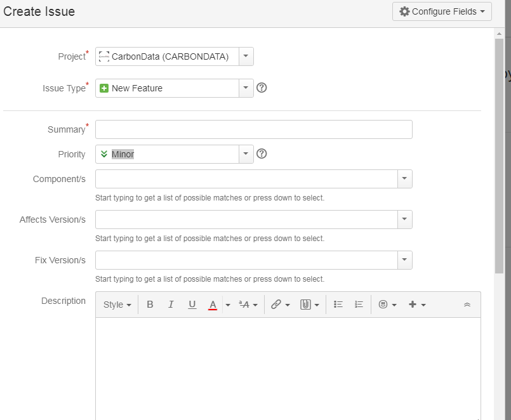Open Priority help icon
Screen dimensions: 511x420
tap(262, 154)
